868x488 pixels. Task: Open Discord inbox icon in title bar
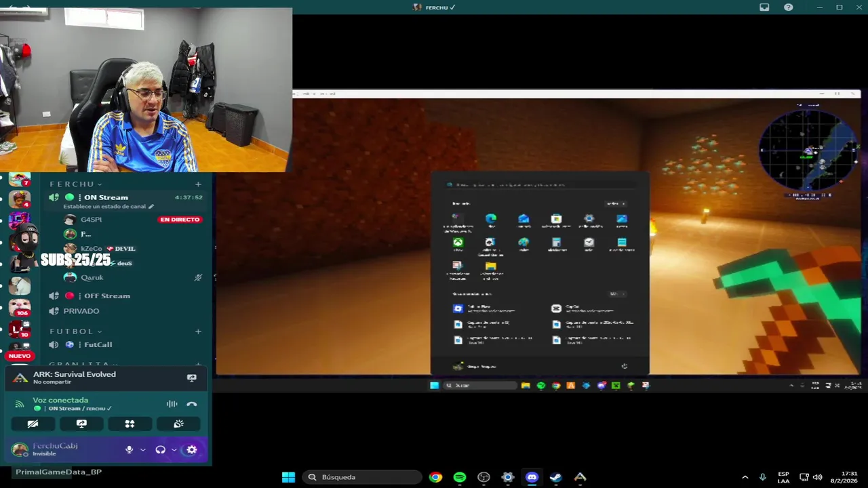pyautogui.click(x=764, y=7)
